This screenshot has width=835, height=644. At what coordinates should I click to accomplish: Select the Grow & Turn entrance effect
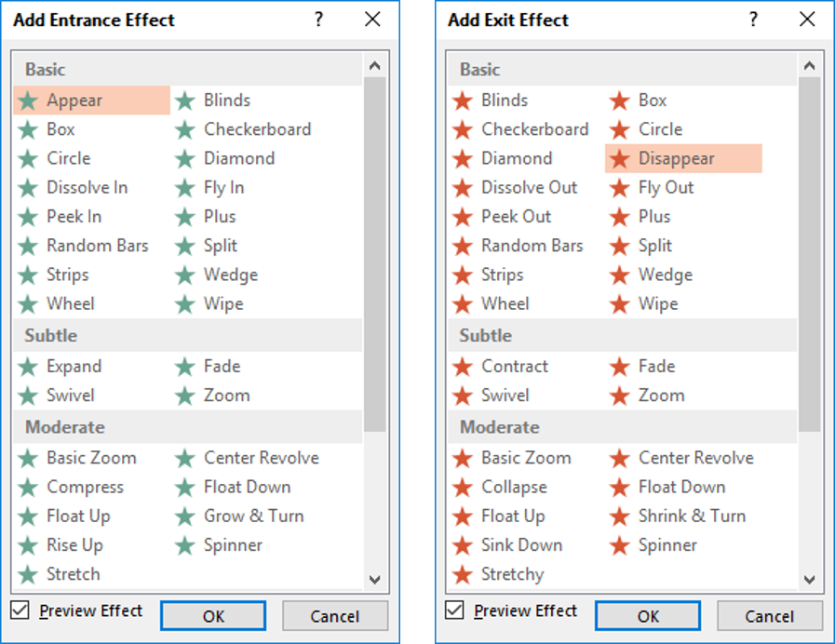pyautogui.click(x=253, y=517)
